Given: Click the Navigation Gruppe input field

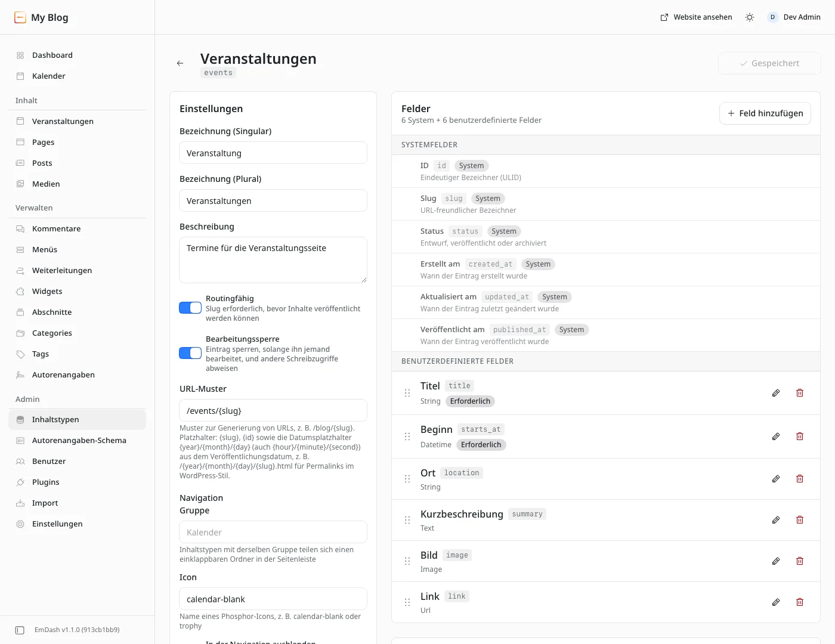Looking at the screenshot, I should [x=273, y=532].
